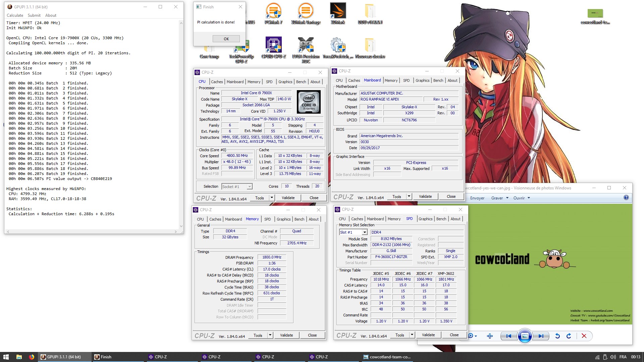Select Bench tab in Memory window
Viewport: 644px width, 362px height.
[299, 219]
